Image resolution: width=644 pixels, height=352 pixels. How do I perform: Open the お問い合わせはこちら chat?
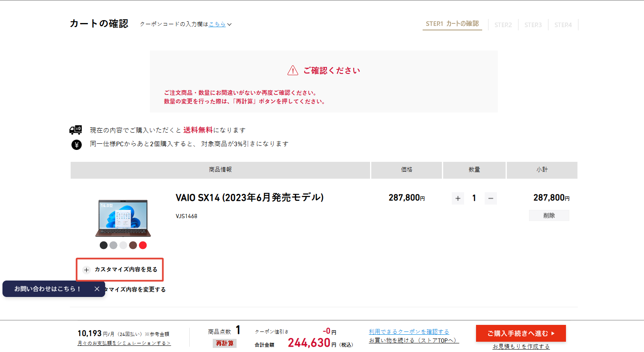pyautogui.click(x=48, y=289)
